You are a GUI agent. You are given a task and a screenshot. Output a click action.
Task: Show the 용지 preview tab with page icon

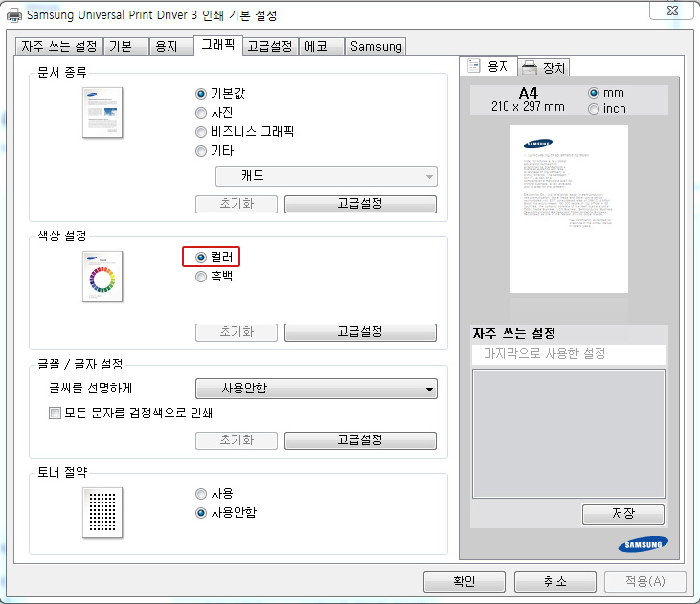[x=488, y=66]
